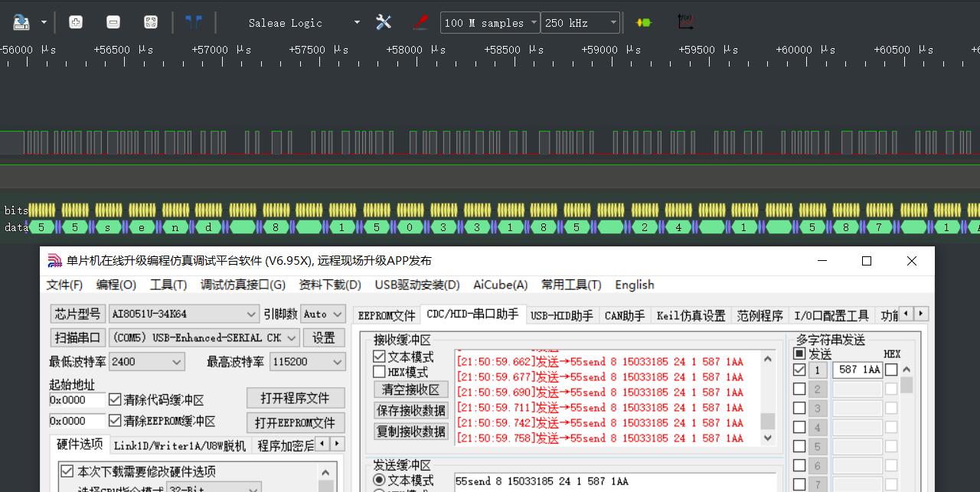The width and height of the screenshot is (980, 492).
Task: Click the 清空接收区 button
Action: pos(411,389)
